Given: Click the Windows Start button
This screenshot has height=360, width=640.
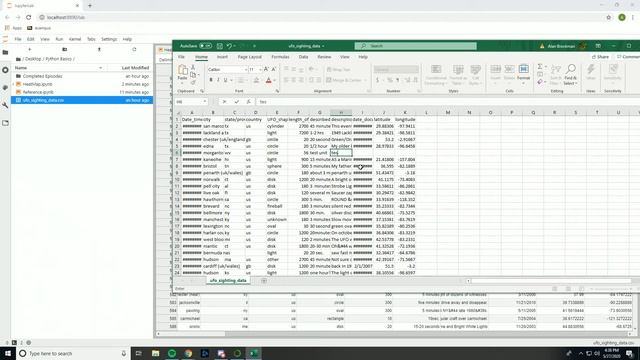Looking at the screenshot, I should tap(8, 353).
